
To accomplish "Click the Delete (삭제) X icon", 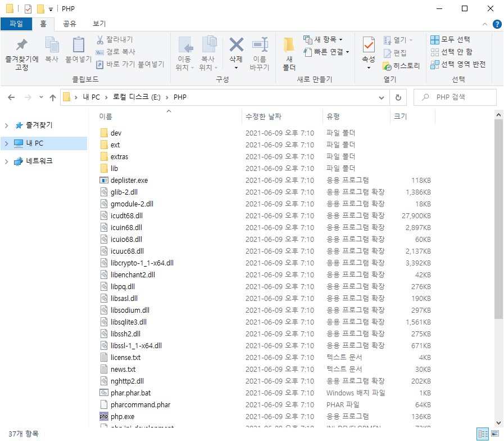I will [x=236, y=45].
